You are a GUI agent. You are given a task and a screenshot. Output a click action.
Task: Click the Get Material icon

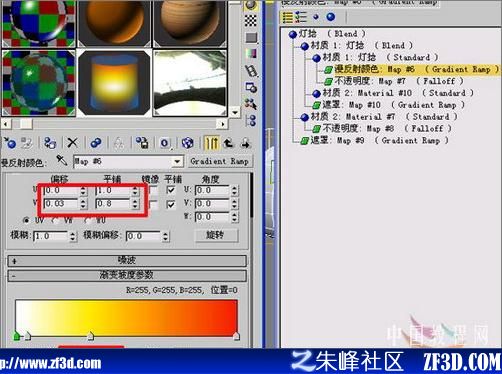[x=10, y=143]
